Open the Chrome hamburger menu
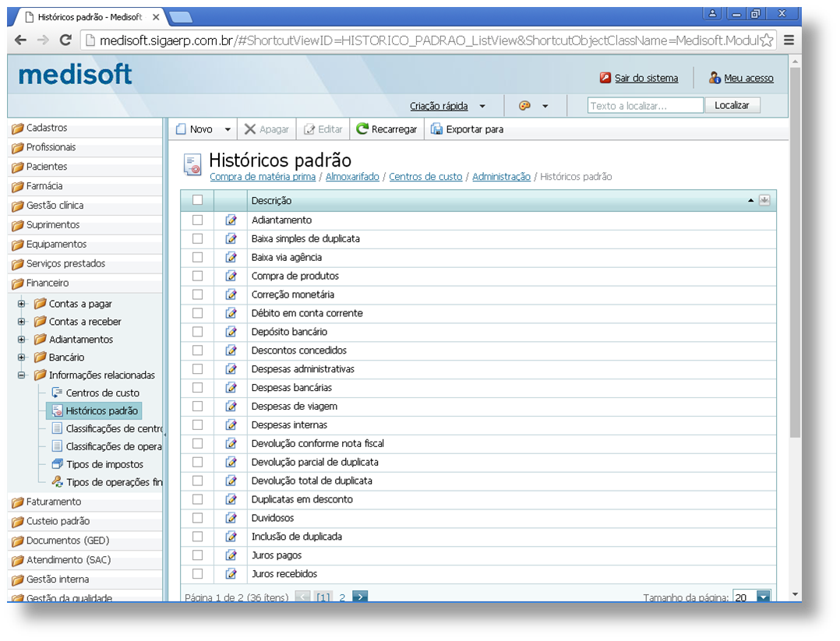 pyautogui.click(x=789, y=41)
